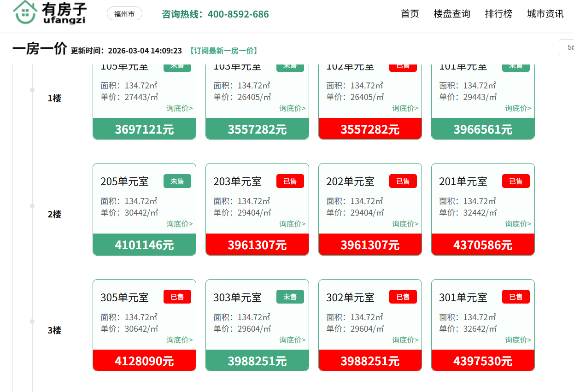Open the 楼盘查询 menu item

452,14
